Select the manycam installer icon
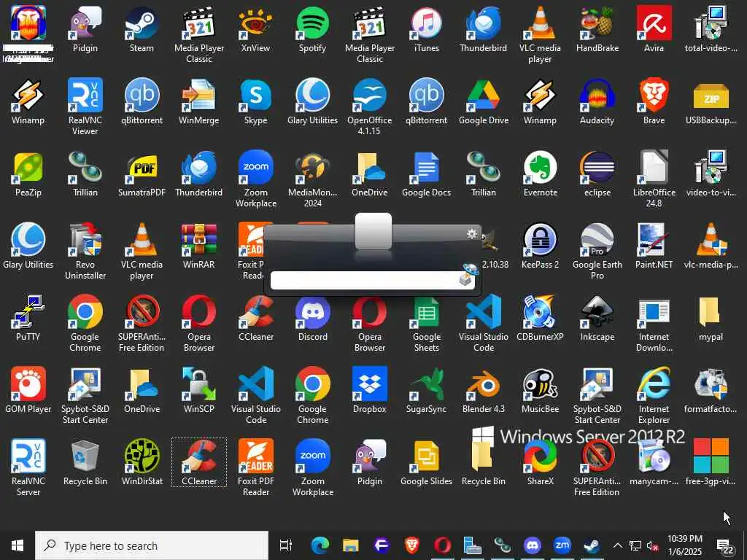This screenshot has height=560, width=747. 654,463
